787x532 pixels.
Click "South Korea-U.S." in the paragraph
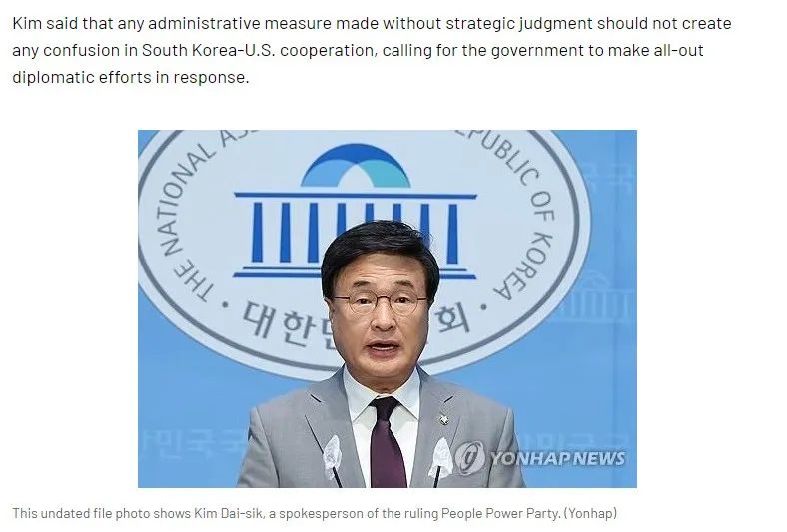208,50
